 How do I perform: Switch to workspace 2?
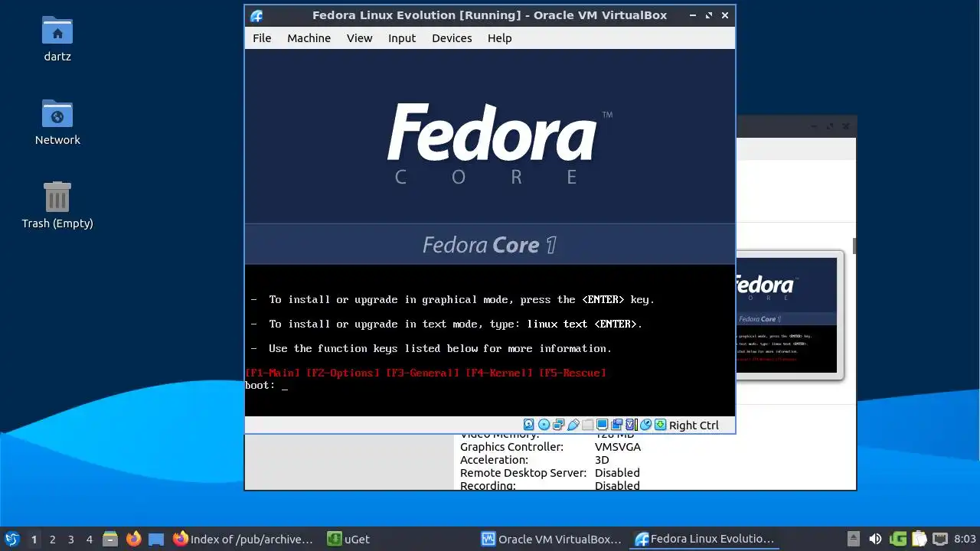click(x=52, y=540)
